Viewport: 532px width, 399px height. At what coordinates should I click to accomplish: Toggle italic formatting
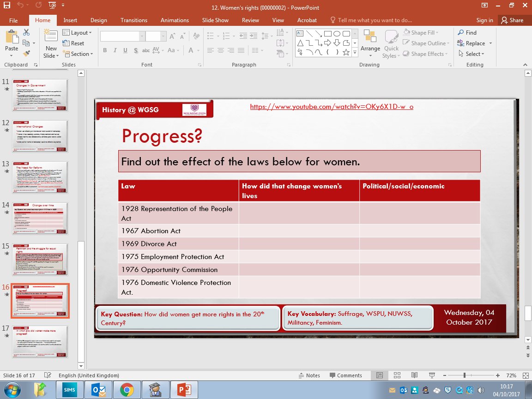click(x=115, y=50)
